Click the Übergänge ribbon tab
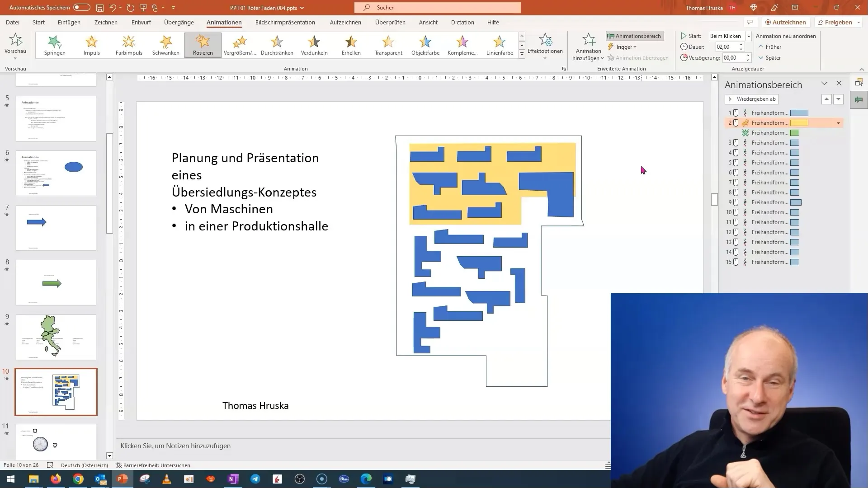868x488 pixels. (178, 22)
